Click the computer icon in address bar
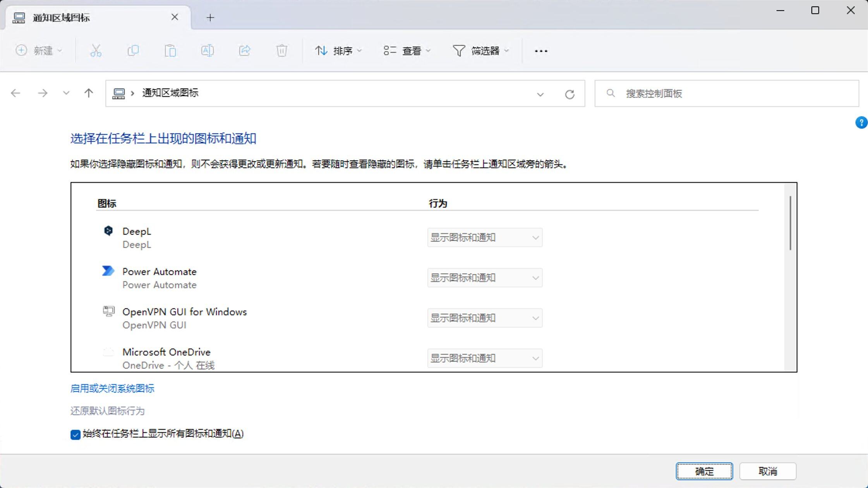 (118, 93)
